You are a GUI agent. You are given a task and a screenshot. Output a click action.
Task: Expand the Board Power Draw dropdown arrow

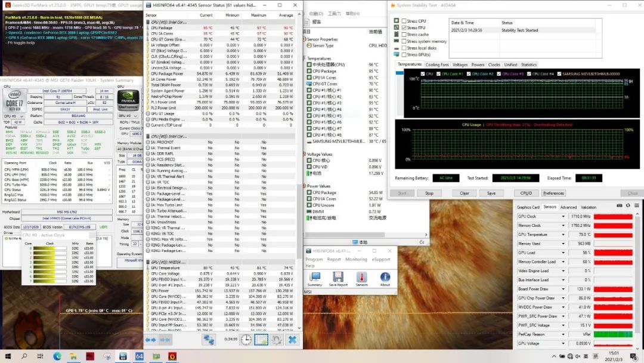click(563, 289)
